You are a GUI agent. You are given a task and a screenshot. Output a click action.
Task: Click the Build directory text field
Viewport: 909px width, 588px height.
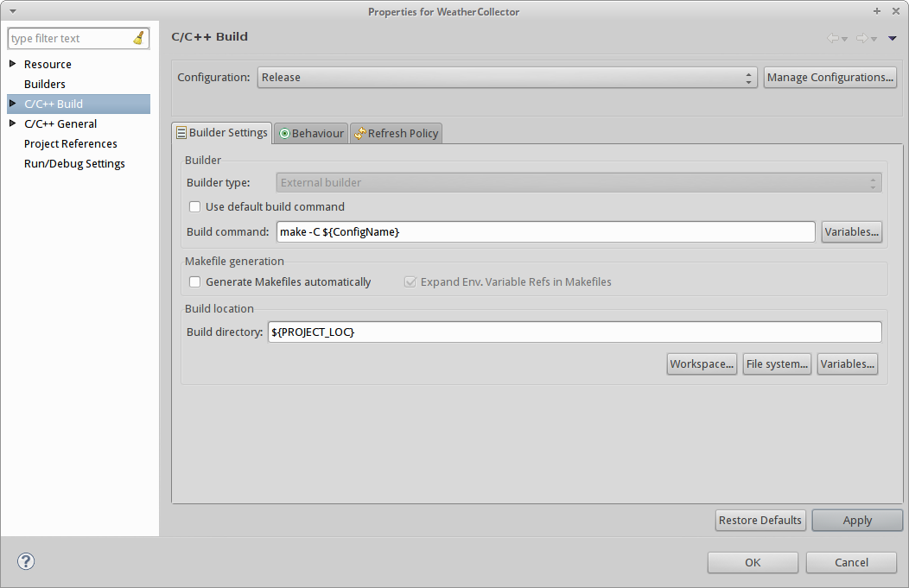coord(574,332)
